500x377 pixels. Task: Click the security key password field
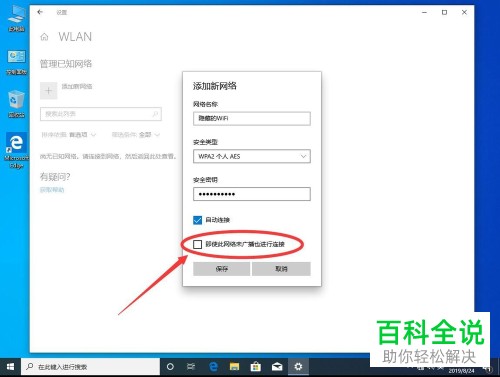click(x=252, y=194)
